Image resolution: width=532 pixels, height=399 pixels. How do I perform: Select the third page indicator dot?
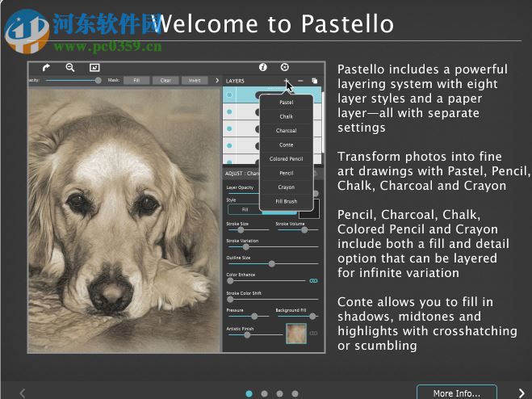[279, 393]
